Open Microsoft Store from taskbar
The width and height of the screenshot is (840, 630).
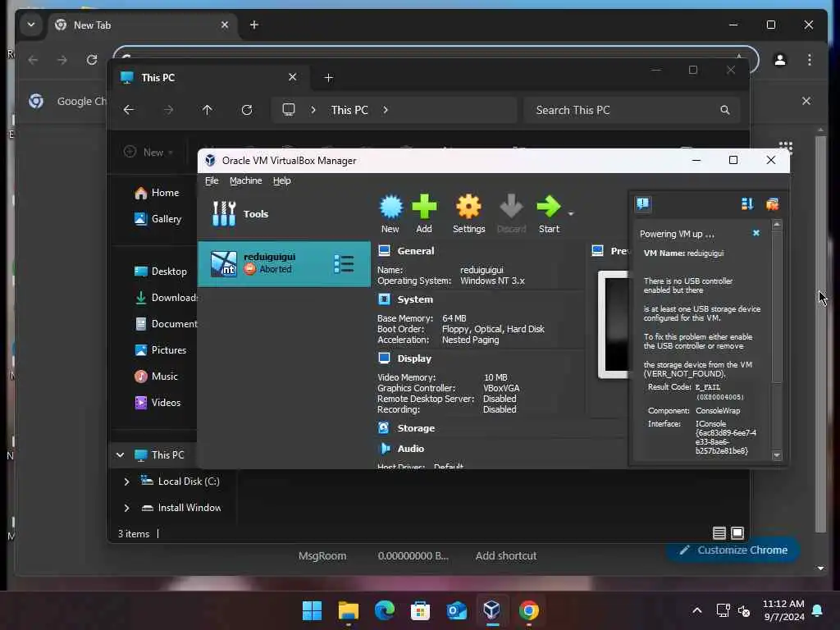tap(420, 610)
